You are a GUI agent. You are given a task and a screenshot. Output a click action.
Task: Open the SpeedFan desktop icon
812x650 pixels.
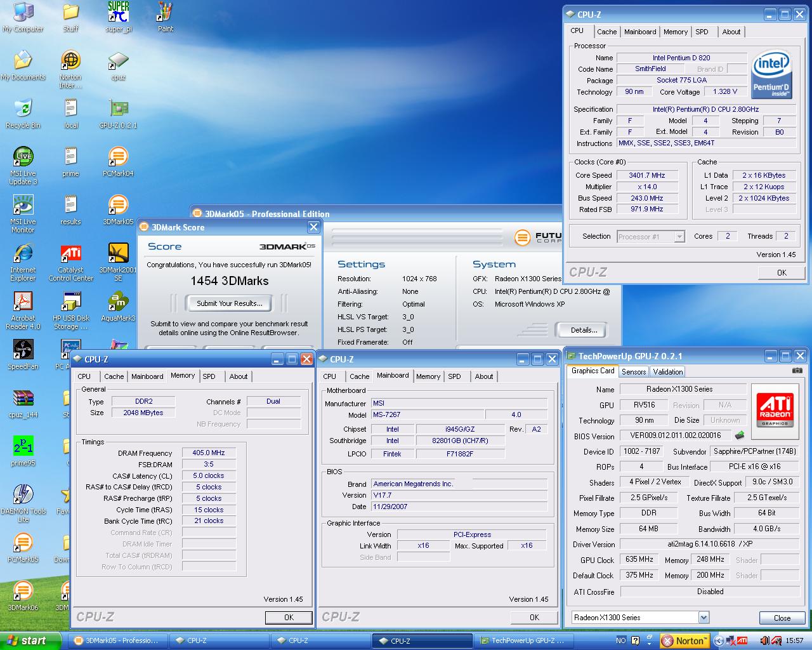click(23, 355)
